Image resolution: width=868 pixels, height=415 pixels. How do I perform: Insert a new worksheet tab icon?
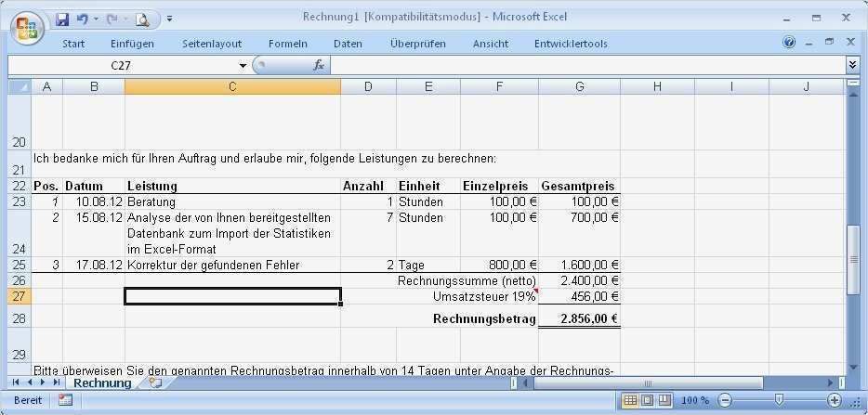pyautogui.click(x=155, y=383)
